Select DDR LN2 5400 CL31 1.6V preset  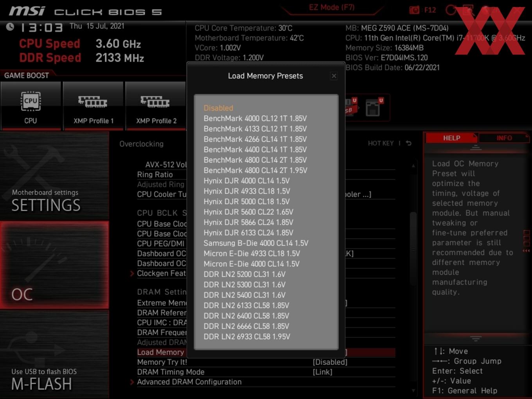click(244, 295)
